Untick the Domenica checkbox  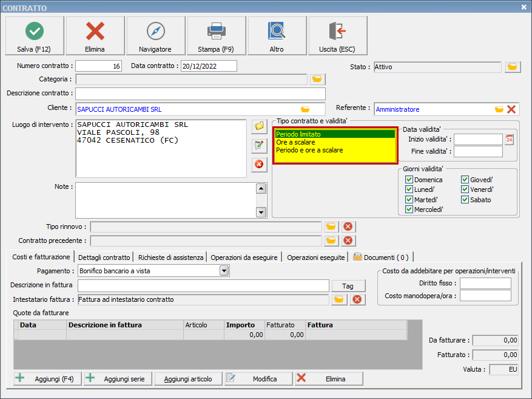tap(409, 180)
